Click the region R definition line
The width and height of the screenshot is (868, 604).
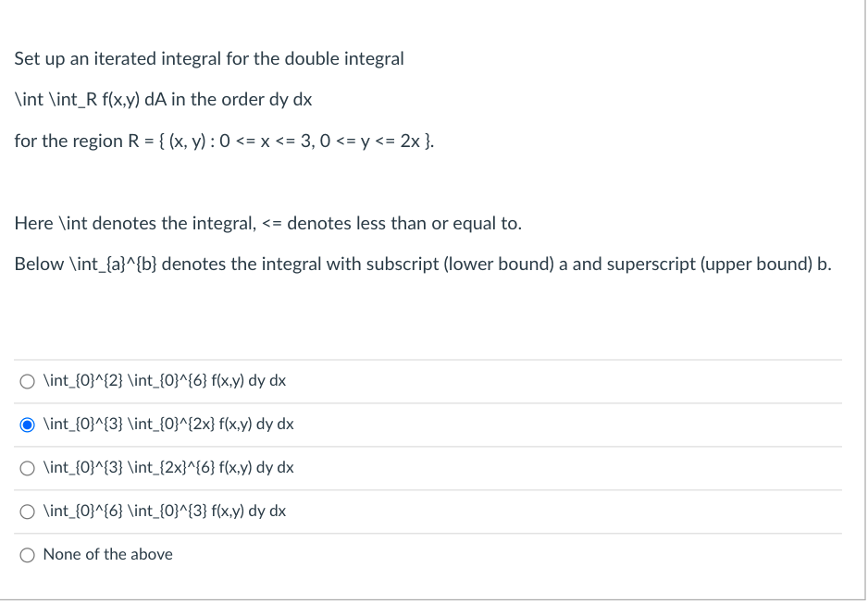coord(222,141)
